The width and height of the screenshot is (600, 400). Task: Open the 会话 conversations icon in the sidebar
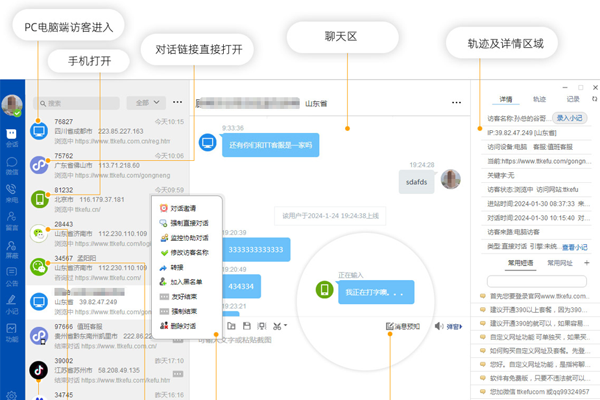pos(12,136)
